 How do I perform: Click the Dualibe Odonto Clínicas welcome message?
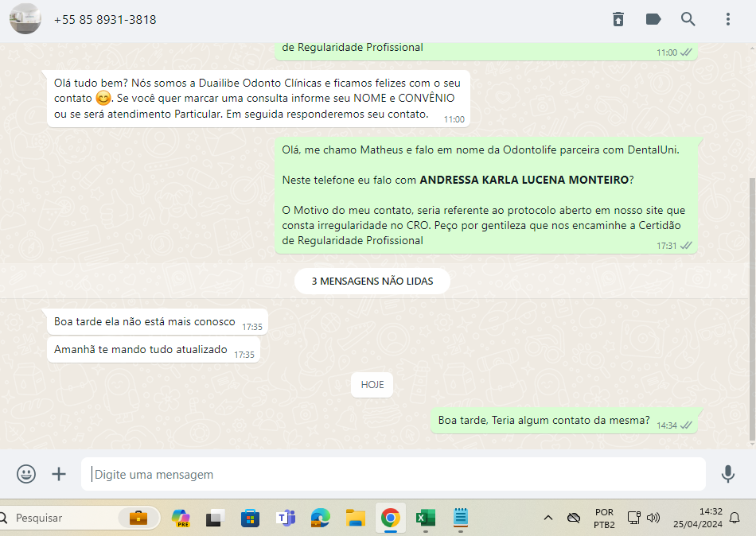[x=259, y=99]
